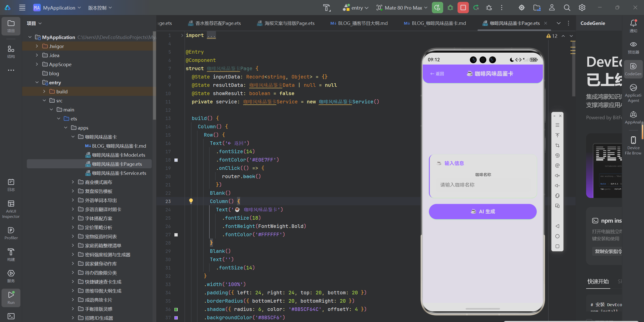Select the 快速开始 tab in CodeGenie

click(598, 281)
